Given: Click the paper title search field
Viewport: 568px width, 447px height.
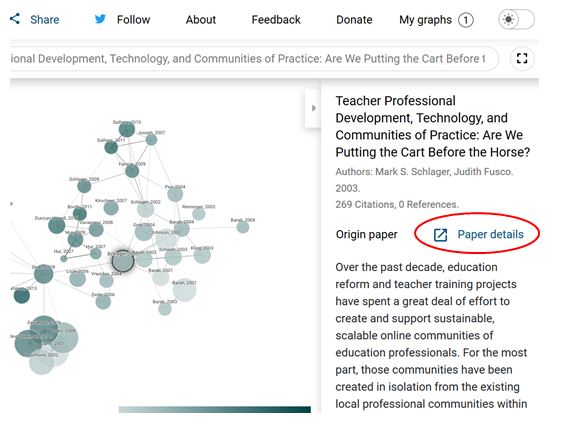Looking at the screenshot, I should pos(254,58).
